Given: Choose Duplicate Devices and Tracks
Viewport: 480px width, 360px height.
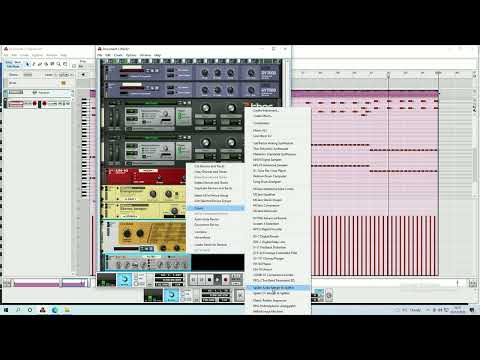Looking at the screenshot, I should point(215,188).
